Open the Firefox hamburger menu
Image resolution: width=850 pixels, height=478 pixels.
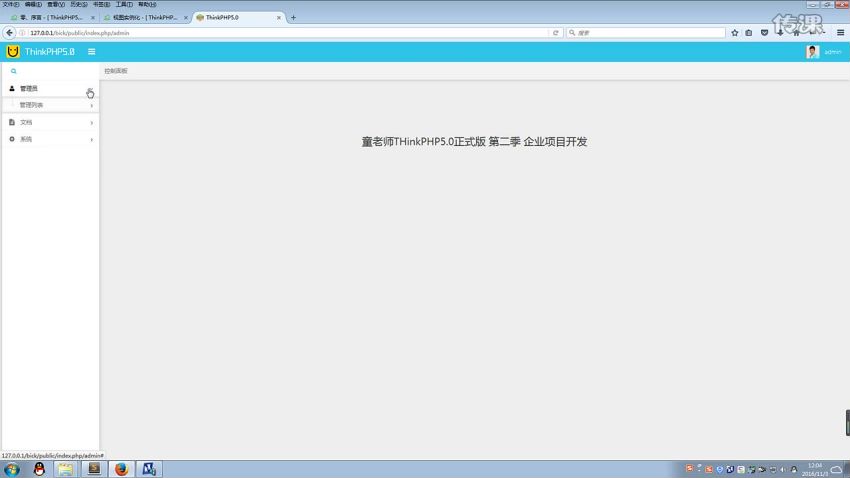click(x=841, y=33)
